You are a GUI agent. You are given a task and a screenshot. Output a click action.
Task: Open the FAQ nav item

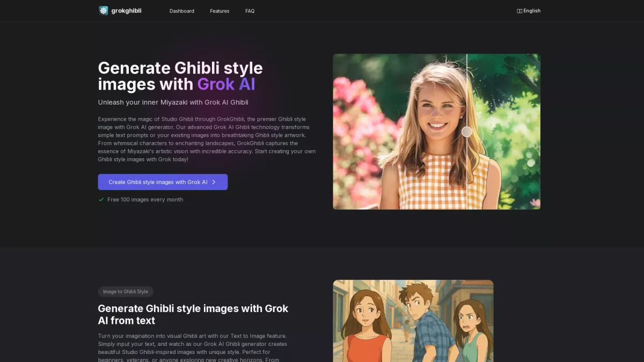point(250,11)
